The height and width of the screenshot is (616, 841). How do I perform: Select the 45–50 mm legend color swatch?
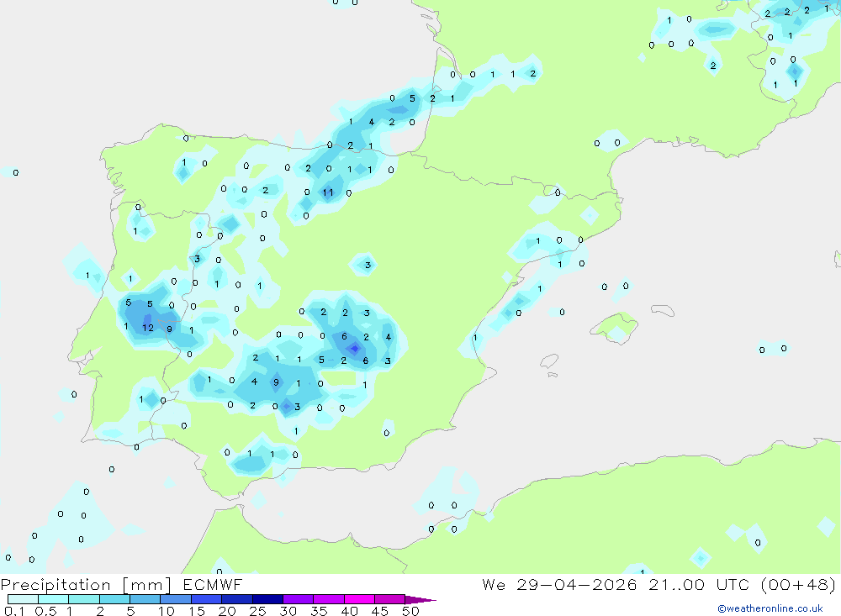click(389, 599)
